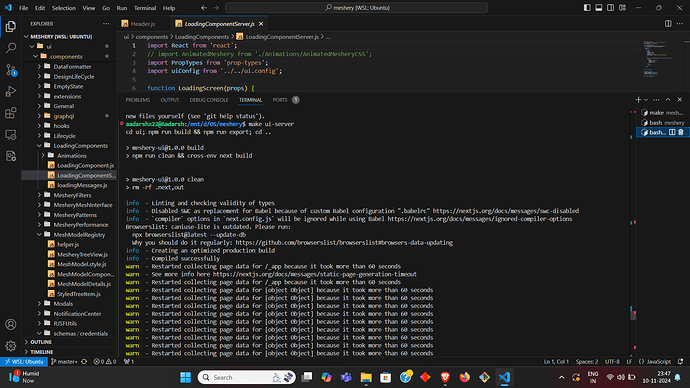Collapse the MeshModelRegistry folder
This screenshot has height=388, width=690.
[39, 234]
